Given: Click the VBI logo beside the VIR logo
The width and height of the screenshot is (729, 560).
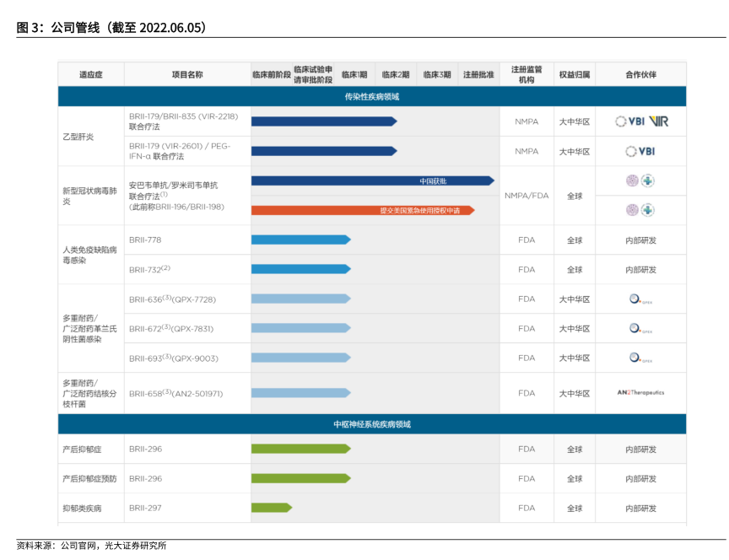Looking at the screenshot, I should tap(630, 121).
